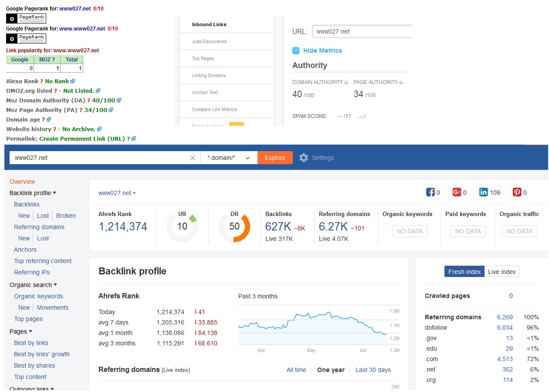
Task: Clear the search box with the X icon
Action: tap(193, 158)
